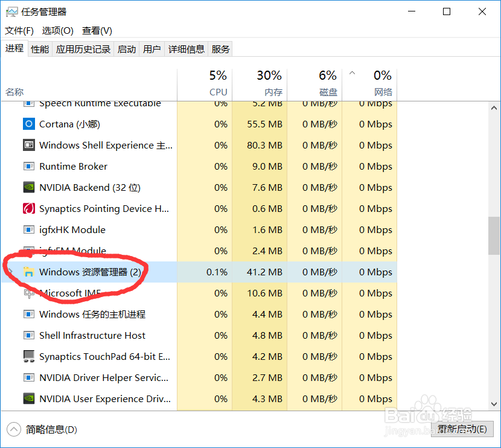The width and height of the screenshot is (501, 448).
Task: Click the Windows Shell Experience process icon
Action: click(29, 145)
